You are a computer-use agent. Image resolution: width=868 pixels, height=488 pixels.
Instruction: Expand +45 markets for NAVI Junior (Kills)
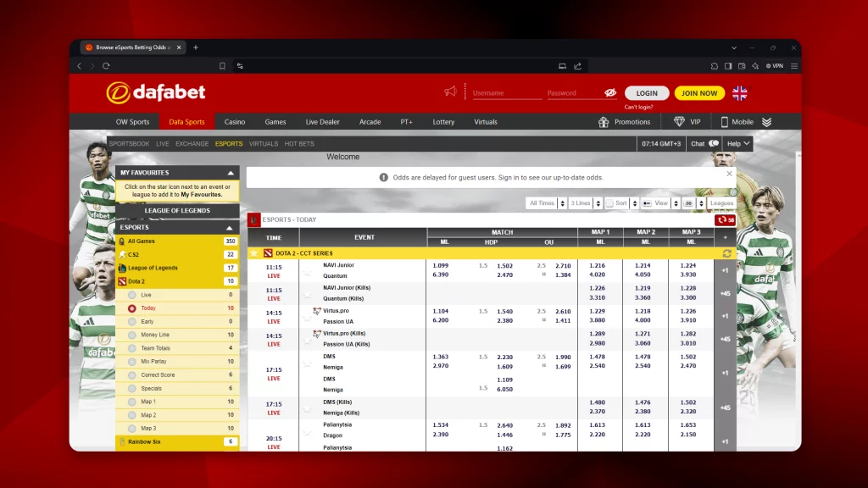click(726, 294)
